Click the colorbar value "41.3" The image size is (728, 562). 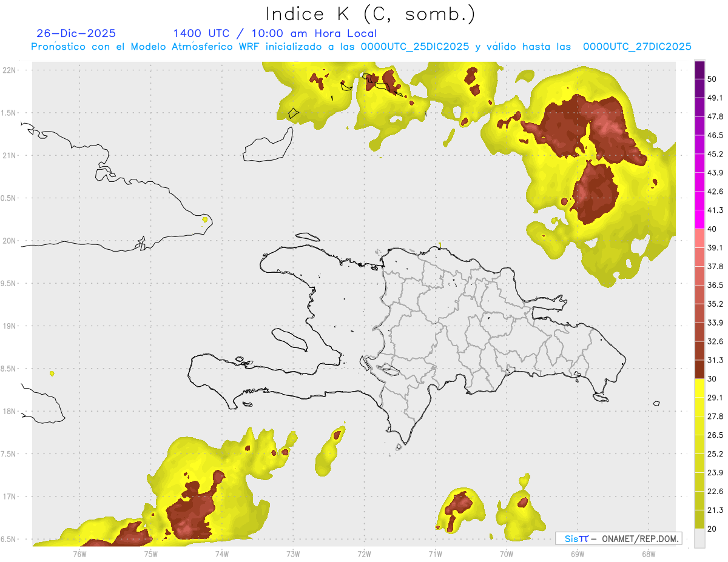715,210
